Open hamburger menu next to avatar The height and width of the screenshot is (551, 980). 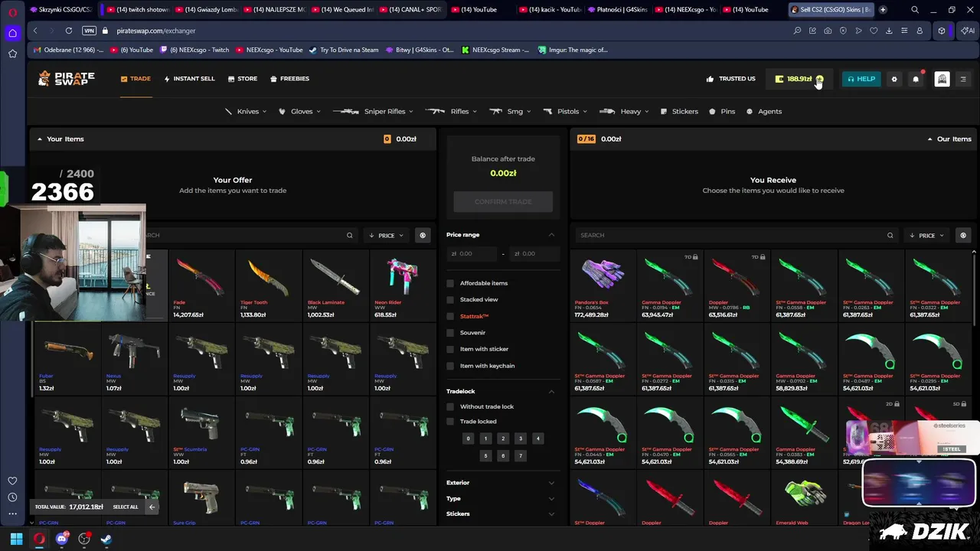963,79
